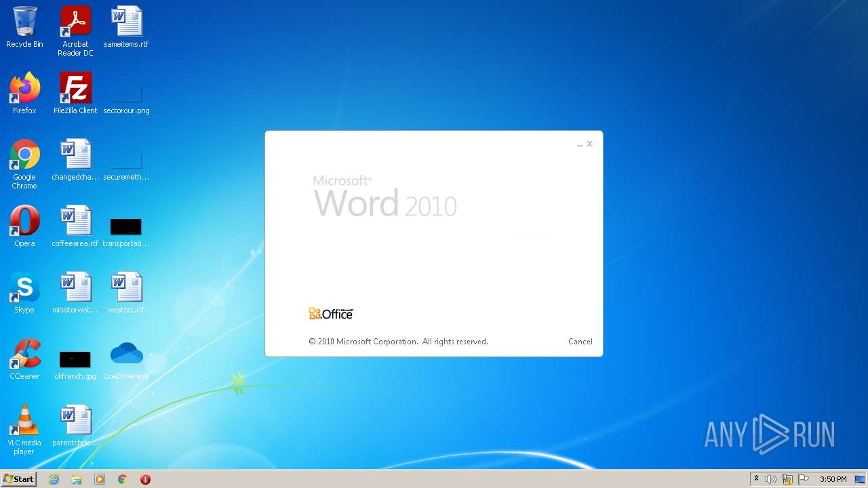Open Windows Explorer from taskbar
Viewport: 868px width, 488px height.
77,479
